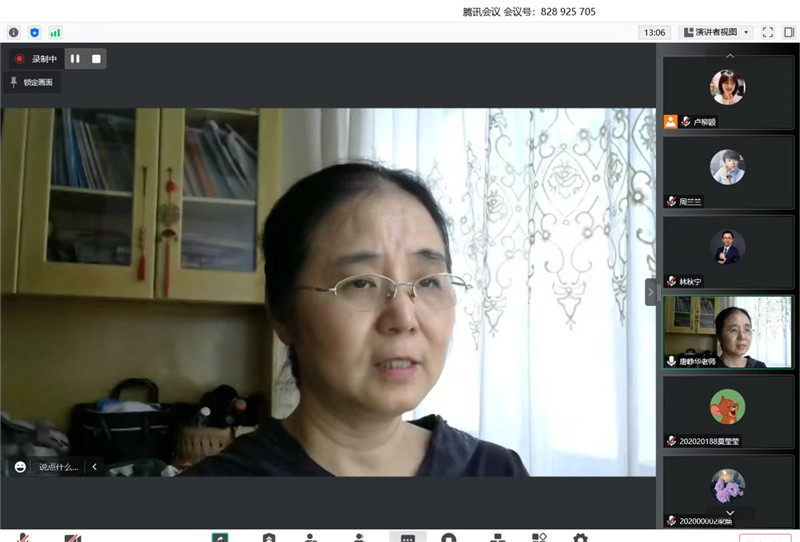The width and height of the screenshot is (800, 542).
Task: Open the apps grid icon in toolbar
Action: (x=539, y=537)
